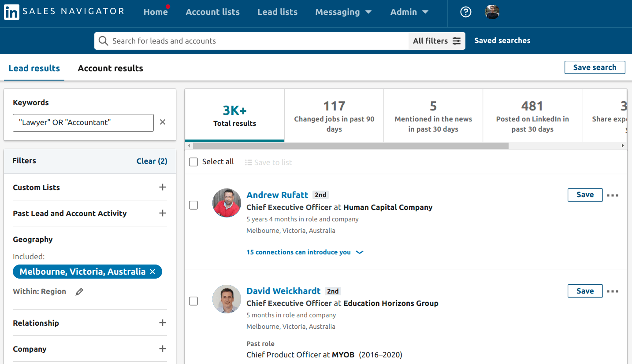
Task: Open more options for Andrew Rufatt
Action: pos(613,195)
